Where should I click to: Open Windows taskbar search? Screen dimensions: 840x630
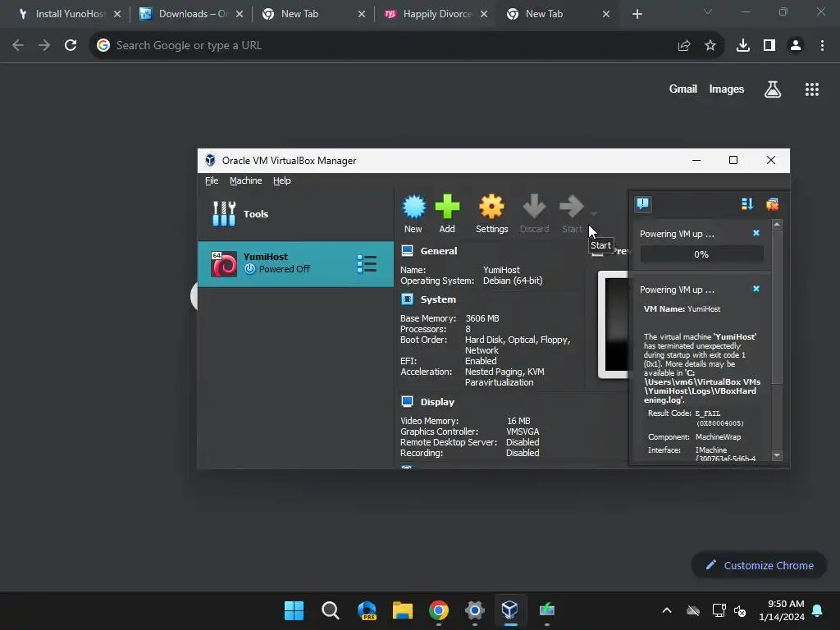coord(330,610)
